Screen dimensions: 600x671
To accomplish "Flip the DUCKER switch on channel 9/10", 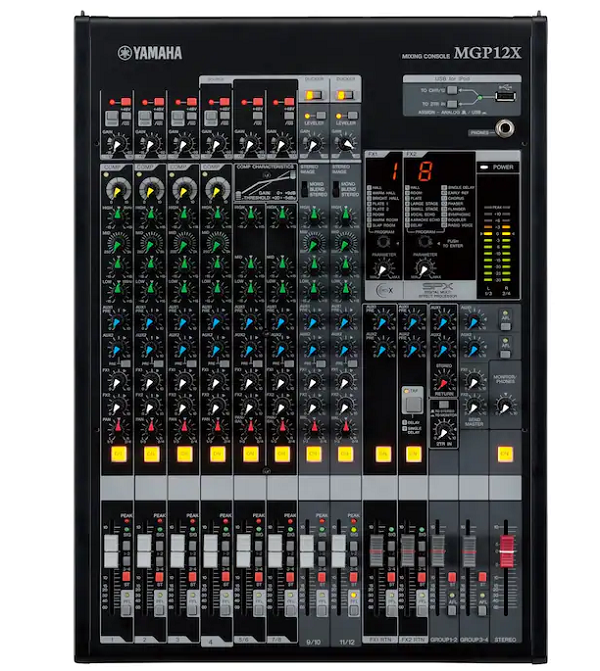I will pyautogui.click(x=314, y=95).
